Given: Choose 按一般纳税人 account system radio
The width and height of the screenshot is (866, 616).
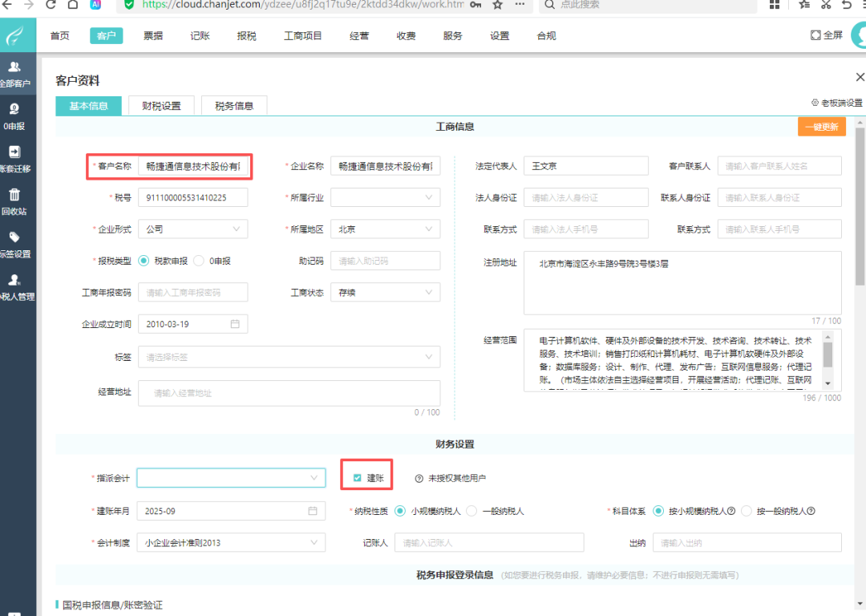Looking at the screenshot, I should (x=747, y=511).
